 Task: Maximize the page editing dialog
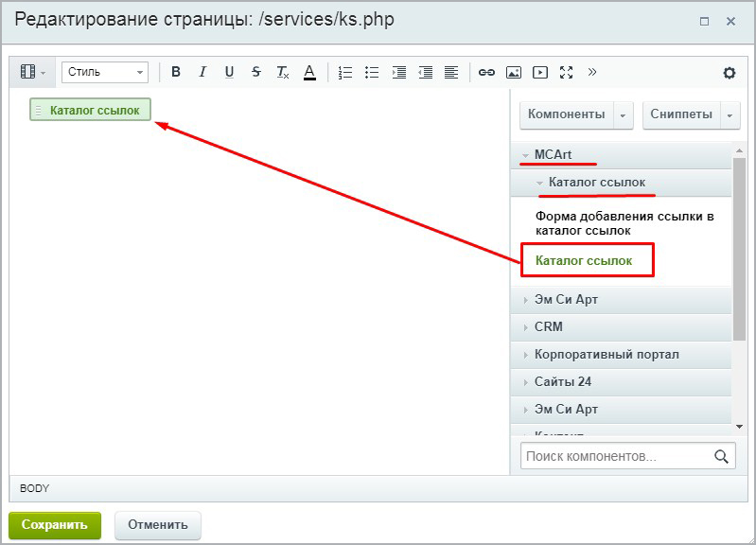coord(704,22)
